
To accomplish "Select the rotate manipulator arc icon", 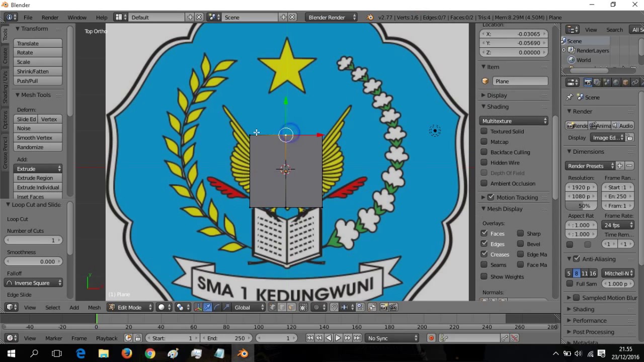I will click(x=217, y=307).
